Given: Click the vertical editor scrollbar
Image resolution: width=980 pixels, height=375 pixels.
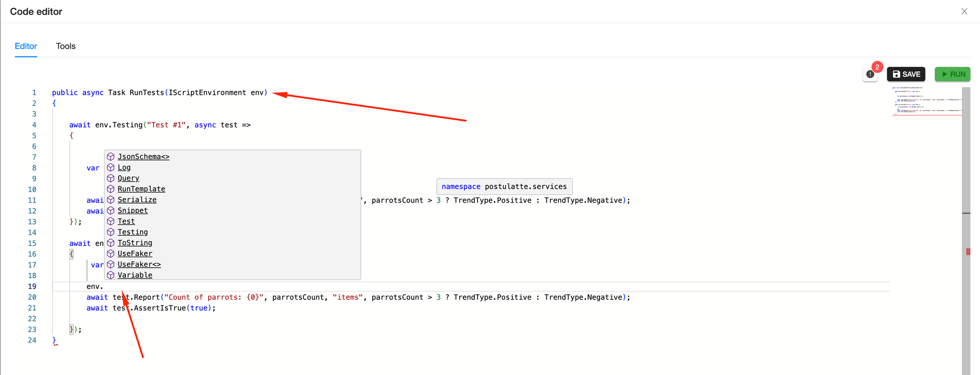Looking at the screenshot, I should 966,230.
